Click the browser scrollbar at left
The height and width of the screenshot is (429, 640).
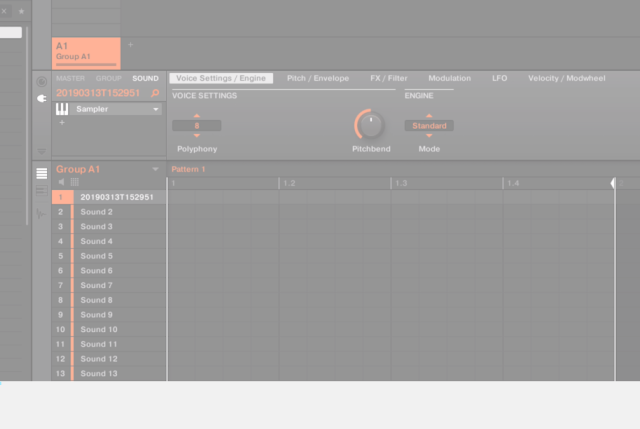pyautogui.click(x=27, y=126)
